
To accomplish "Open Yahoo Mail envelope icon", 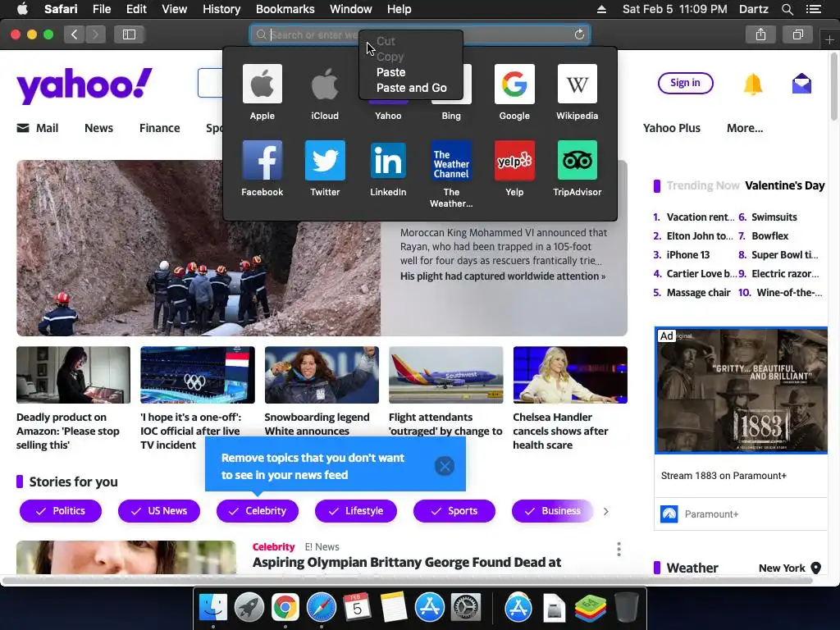I will point(801,84).
